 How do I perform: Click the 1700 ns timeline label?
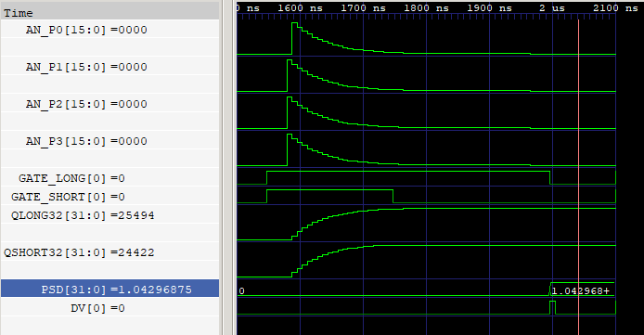click(x=363, y=7)
